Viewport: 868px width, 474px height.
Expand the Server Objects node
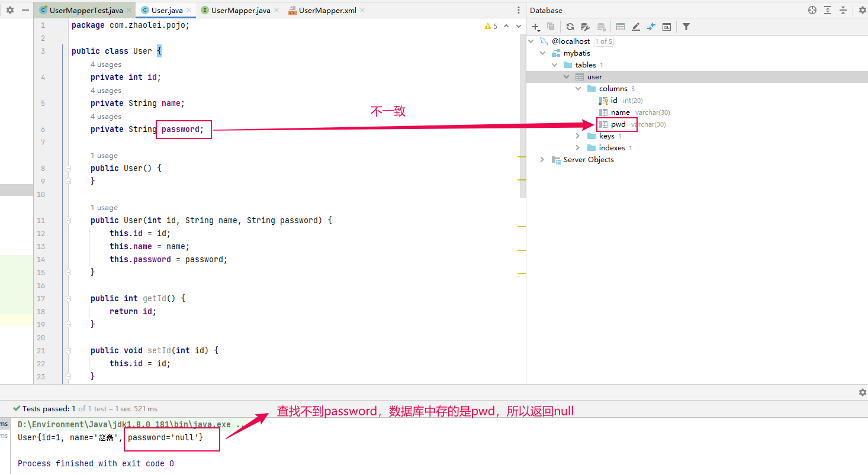(x=542, y=160)
